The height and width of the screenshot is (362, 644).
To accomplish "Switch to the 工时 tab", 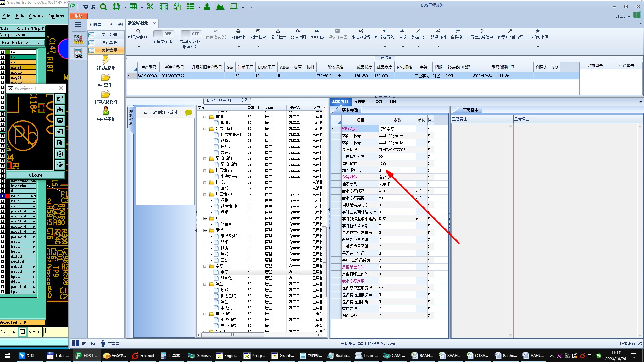I will [x=392, y=101].
